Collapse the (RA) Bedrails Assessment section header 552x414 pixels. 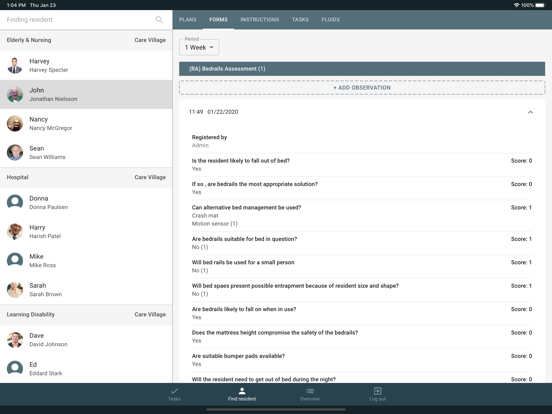point(362,69)
